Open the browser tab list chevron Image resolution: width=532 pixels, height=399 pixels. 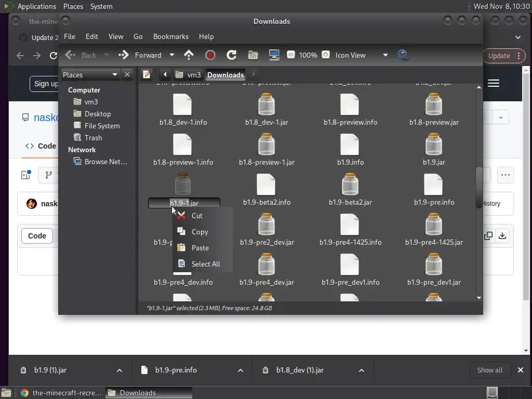(518, 37)
